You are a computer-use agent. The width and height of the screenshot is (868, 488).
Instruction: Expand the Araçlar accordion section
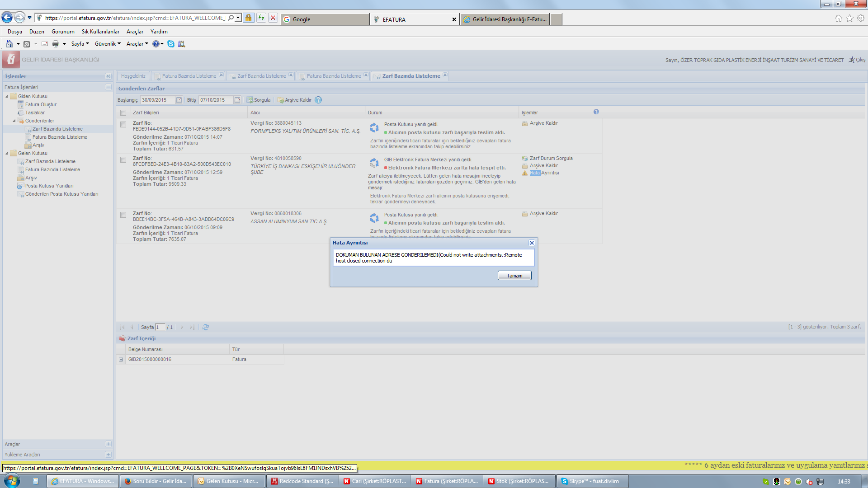[108, 444]
